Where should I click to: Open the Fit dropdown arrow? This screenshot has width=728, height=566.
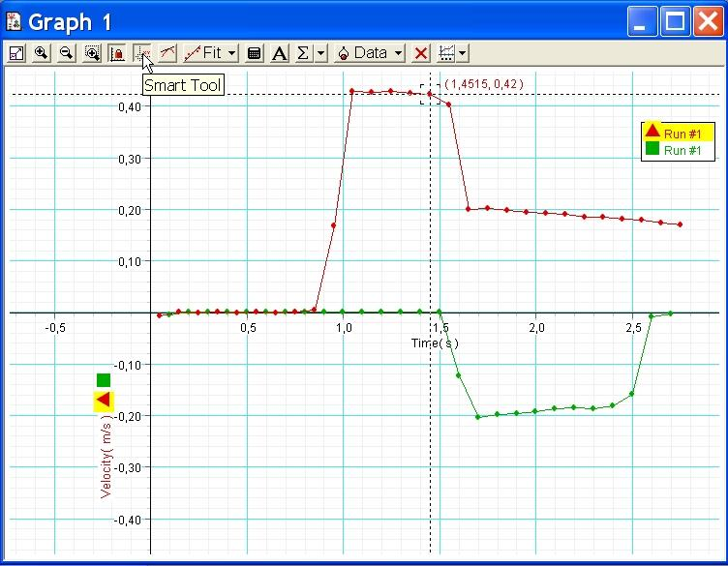(x=232, y=53)
